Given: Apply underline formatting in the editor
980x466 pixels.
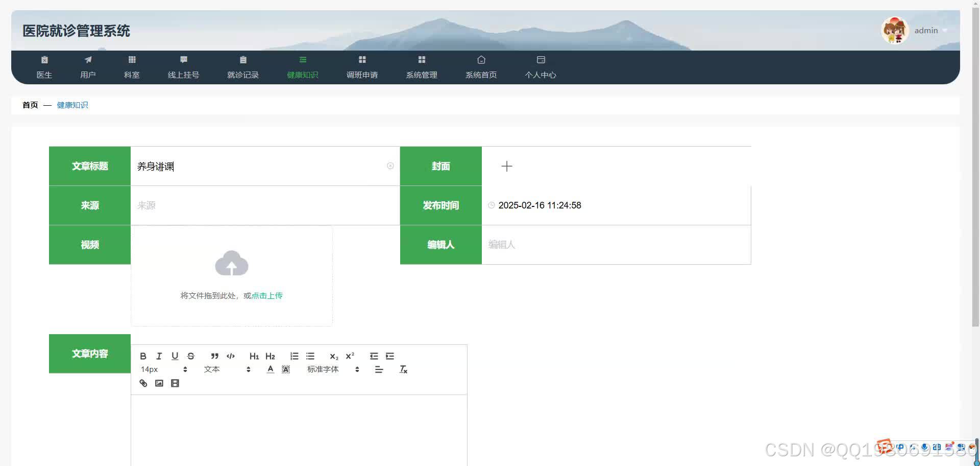Looking at the screenshot, I should [175, 356].
